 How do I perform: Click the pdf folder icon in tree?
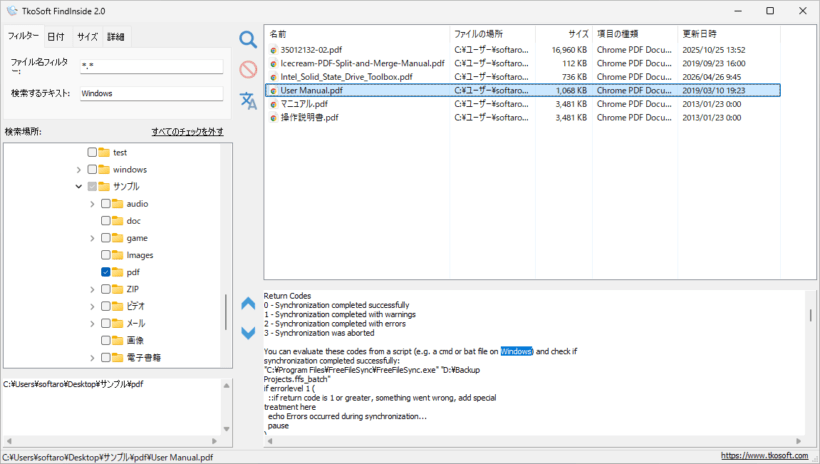point(118,272)
